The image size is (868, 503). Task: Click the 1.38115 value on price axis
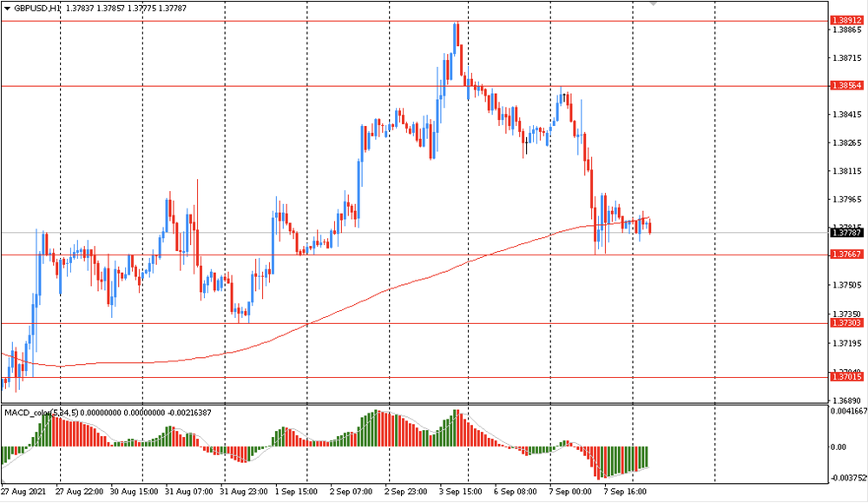847,171
